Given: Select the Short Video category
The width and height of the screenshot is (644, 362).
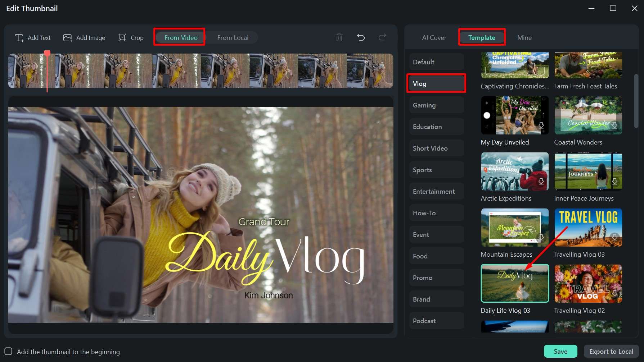Looking at the screenshot, I should [436, 148].
